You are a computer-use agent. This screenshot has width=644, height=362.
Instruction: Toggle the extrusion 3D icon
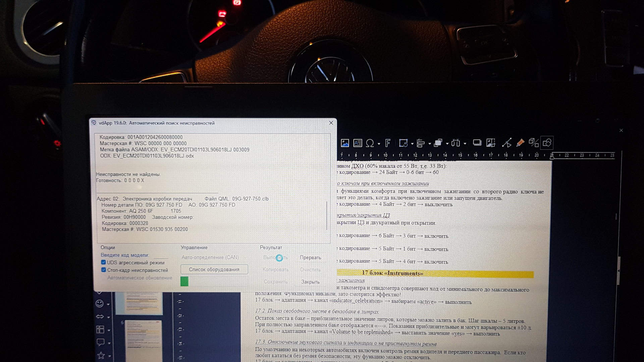[534, 143]
